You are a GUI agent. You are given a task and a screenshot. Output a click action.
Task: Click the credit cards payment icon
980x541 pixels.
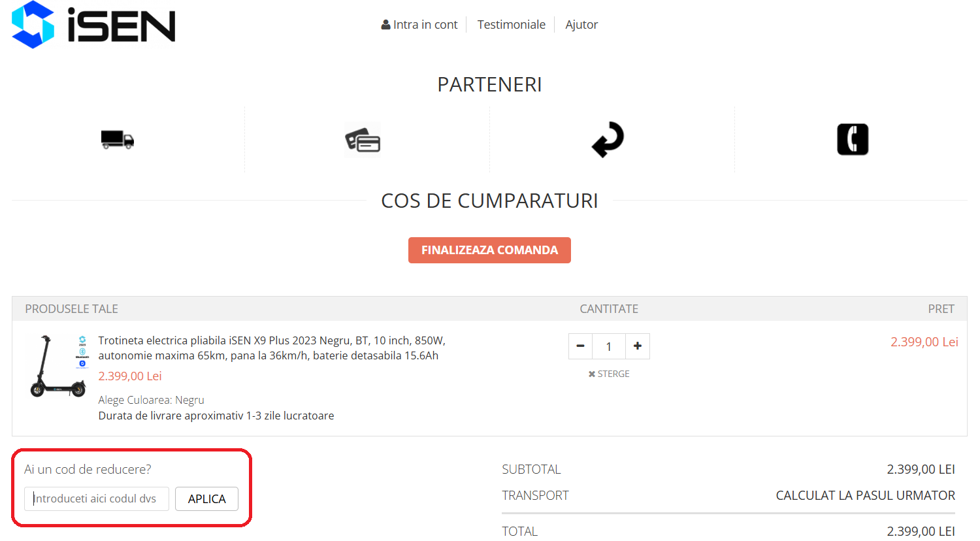(x=363, y=139)
